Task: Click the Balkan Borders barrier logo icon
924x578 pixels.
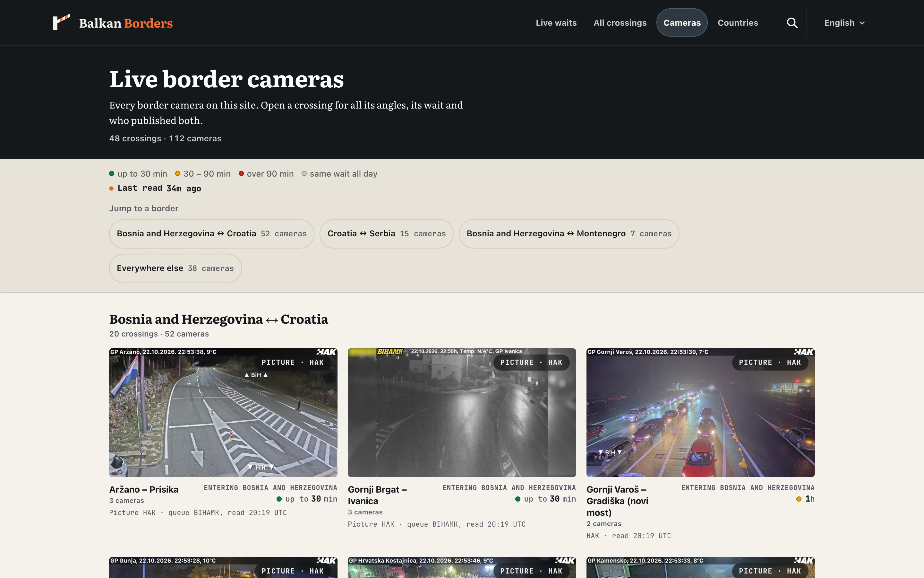Action: (62, 22)
